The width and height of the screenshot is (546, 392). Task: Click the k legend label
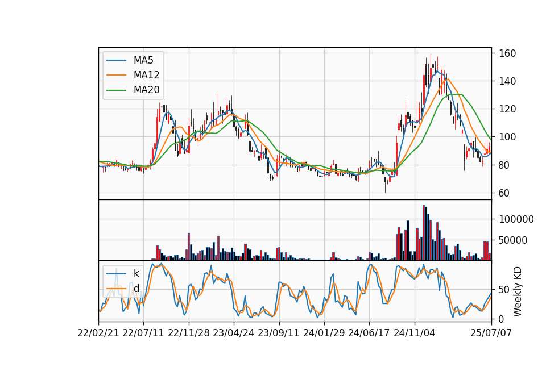click(136, 273)
